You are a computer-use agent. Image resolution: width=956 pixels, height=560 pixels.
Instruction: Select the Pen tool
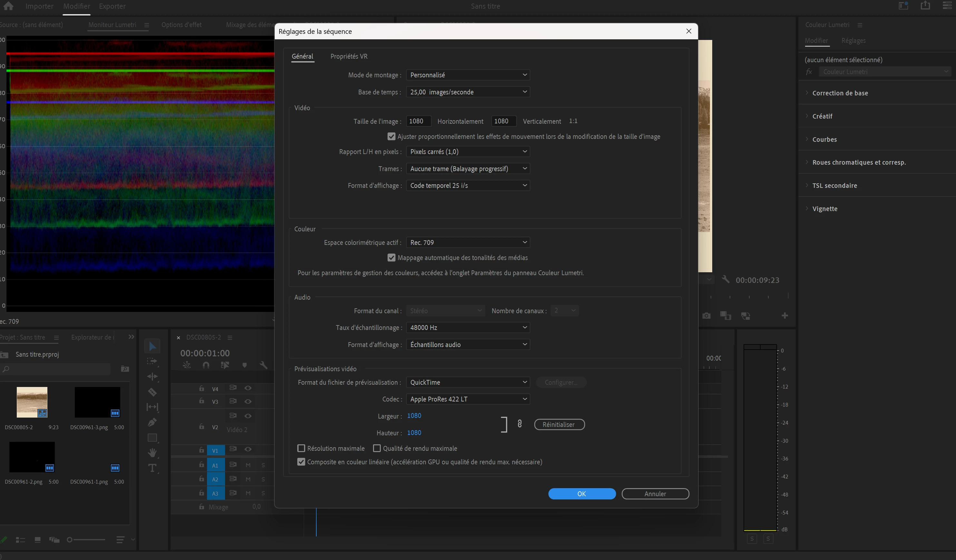point(152,422)
